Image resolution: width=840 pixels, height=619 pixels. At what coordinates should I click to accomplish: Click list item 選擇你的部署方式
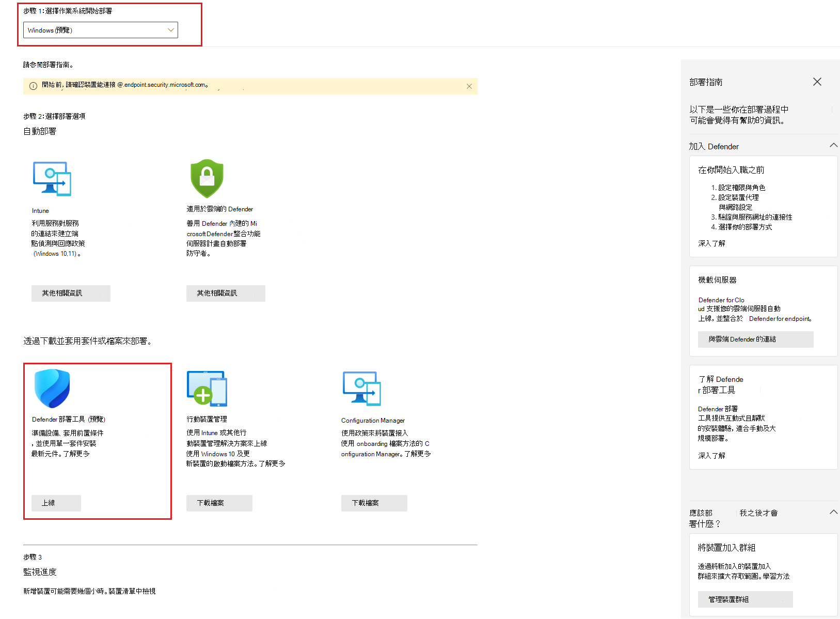(x=745, y=227)
